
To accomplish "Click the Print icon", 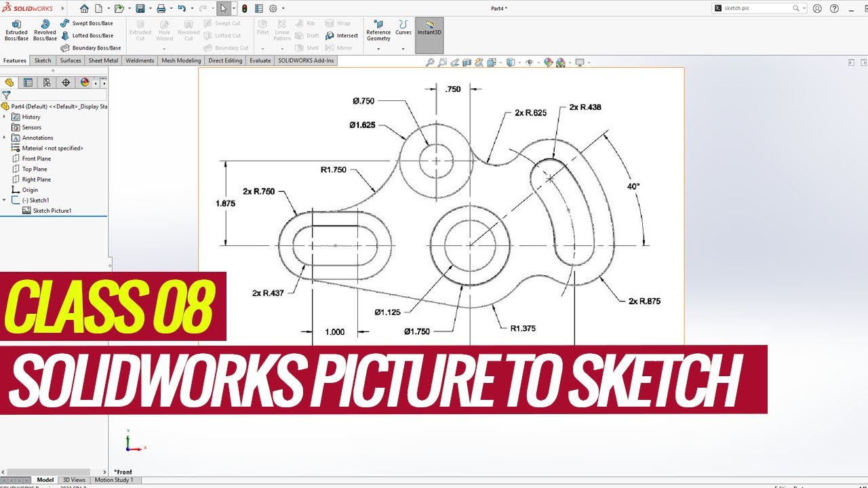I will point(161,9).
